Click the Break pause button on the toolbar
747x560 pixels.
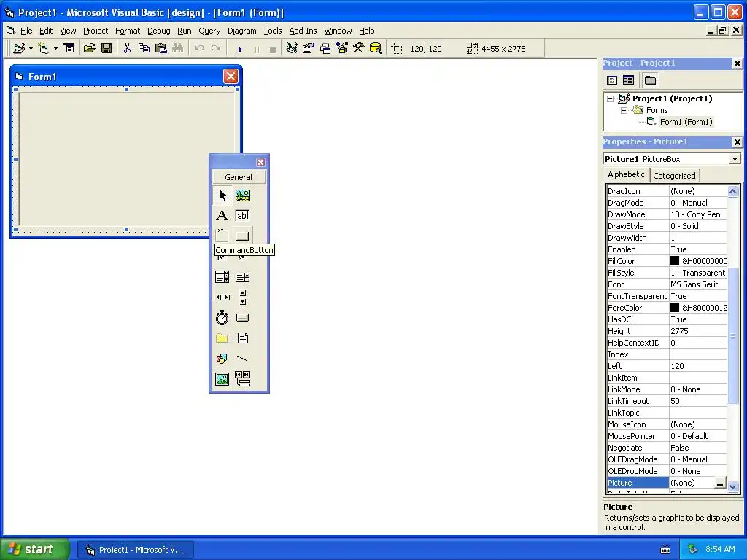(x=257, y=49)
